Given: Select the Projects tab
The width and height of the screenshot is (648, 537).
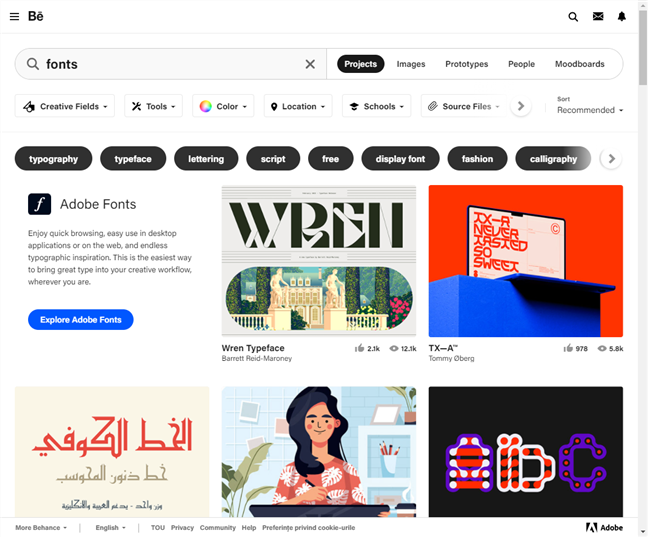Looking at the screenshot, I should pyautogui.click(x=360, y=64).
